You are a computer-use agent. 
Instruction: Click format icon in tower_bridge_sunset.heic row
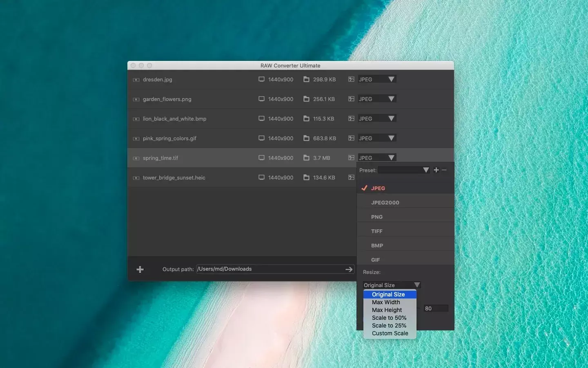351,177
